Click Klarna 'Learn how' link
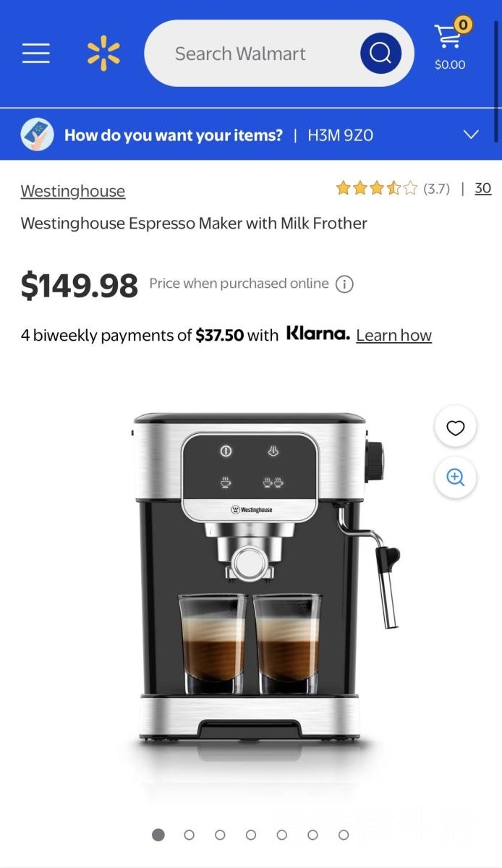502x868 pixels. pyautogui.click(x=393, y=335)
